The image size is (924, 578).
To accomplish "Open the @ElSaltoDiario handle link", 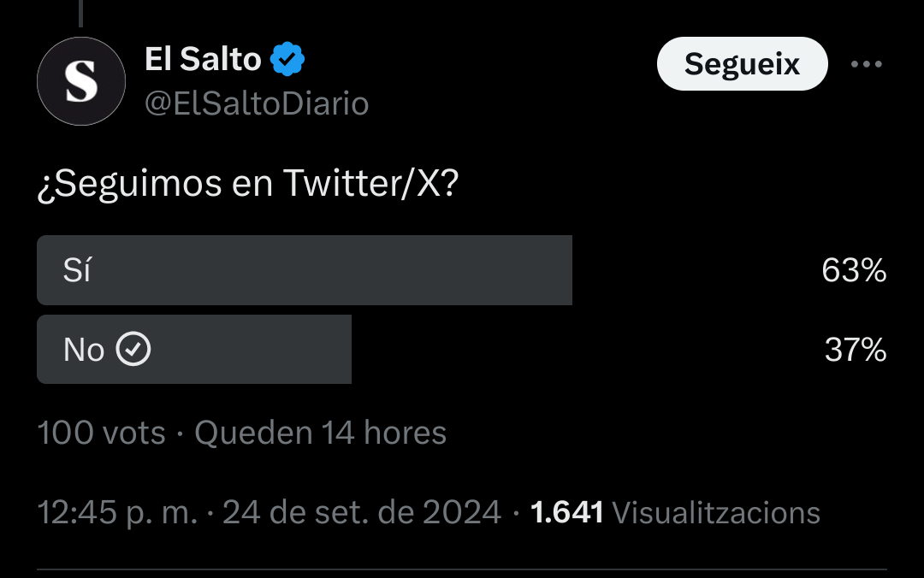I will point(257,103).
